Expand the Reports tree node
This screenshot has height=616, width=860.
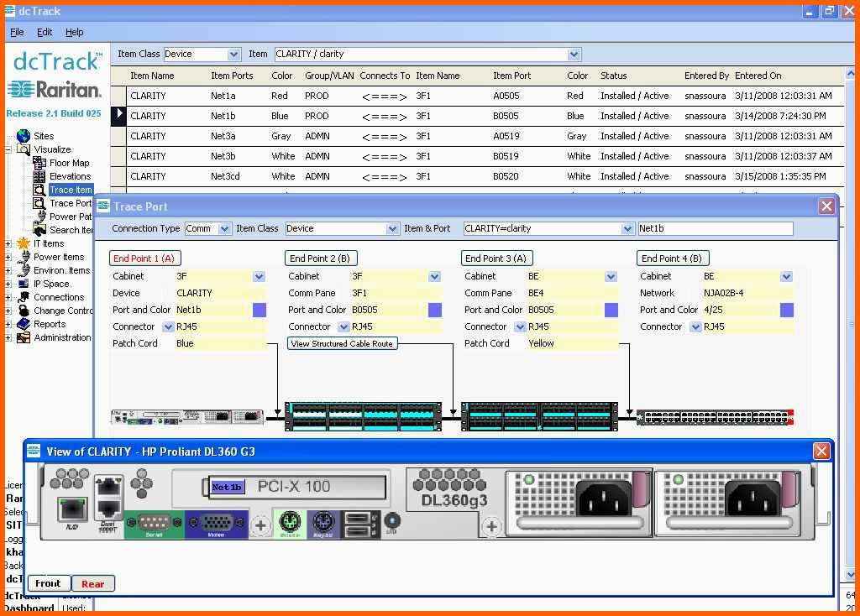pos(8,324)
